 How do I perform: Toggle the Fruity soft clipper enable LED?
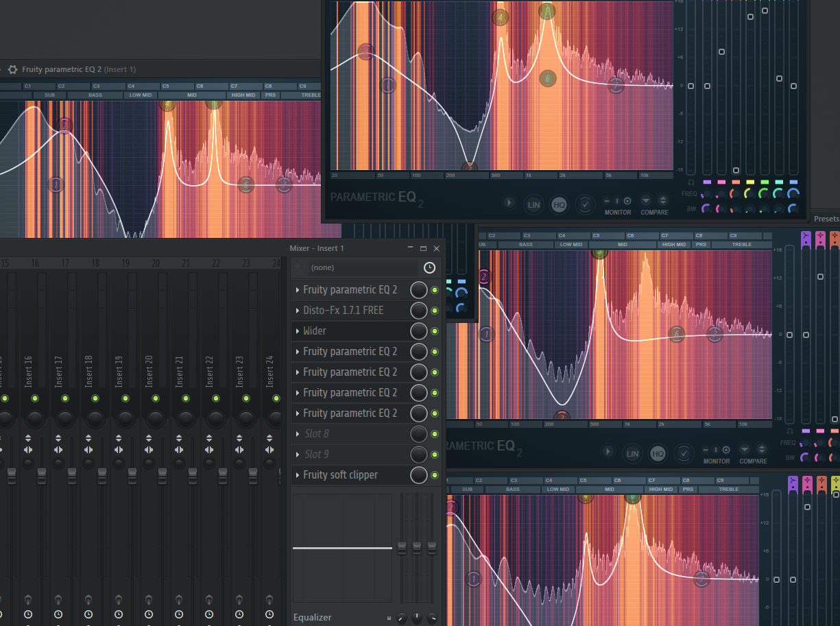tap(434, 475)
